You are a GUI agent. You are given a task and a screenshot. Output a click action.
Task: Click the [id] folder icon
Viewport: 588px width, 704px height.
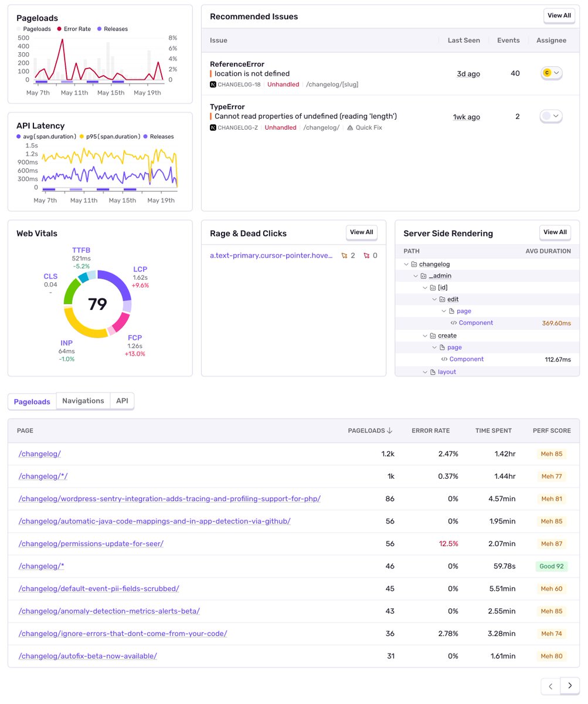[433, 287]
